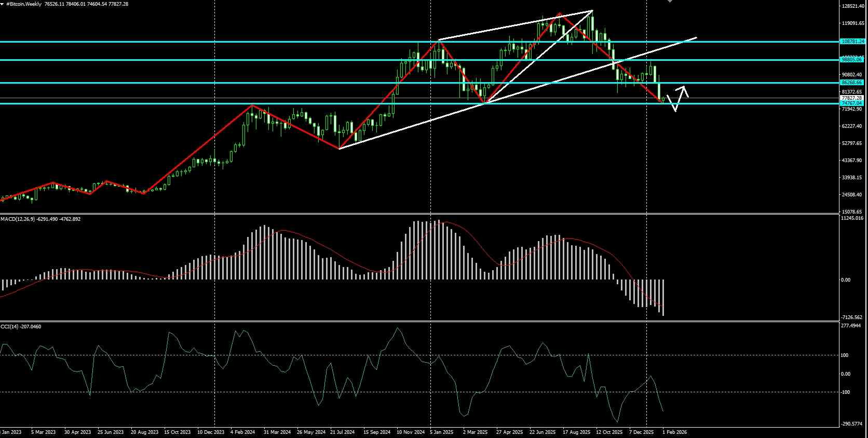This screenshot has height=438, width=868.
Task: Select the white zigzag forecast arrow
Action: coord(677,98)
